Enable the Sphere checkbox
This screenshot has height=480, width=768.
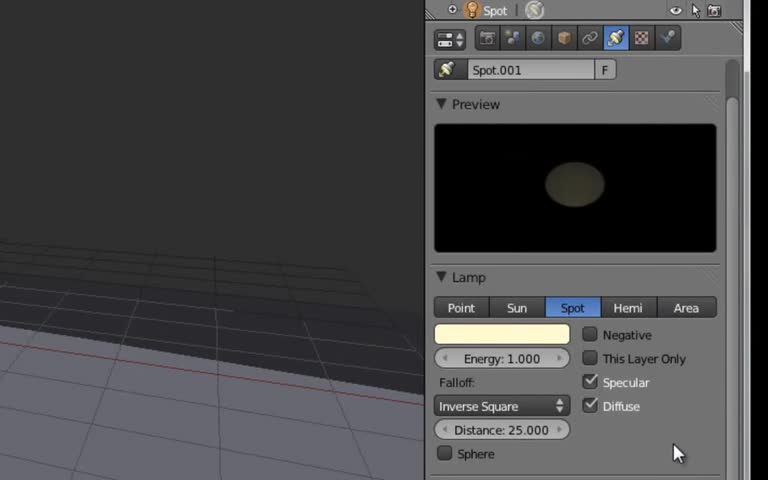pyautogui.click(x=444, y=453)
